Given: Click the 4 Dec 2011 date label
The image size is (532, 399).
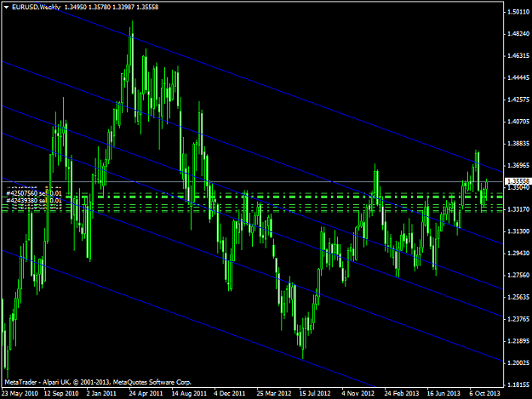Looking at the screenshot, I should pos(229,394).
